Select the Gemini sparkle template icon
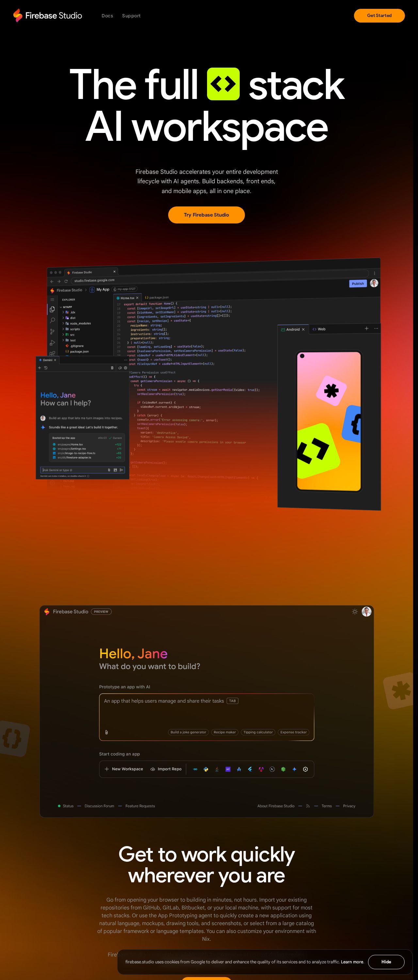Image resolution: width=418 pixels, height=980 pixels. [x=294, y=769]
